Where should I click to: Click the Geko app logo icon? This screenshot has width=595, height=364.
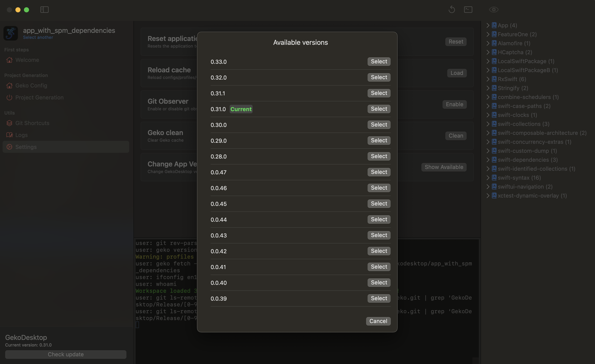[11, 33]
